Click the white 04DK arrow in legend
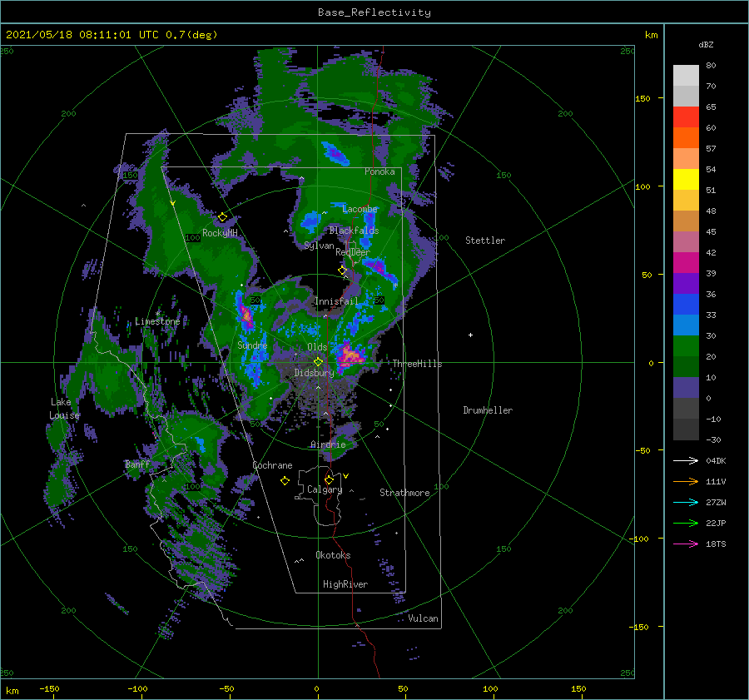The width and height of the screenshot is (749, 700). (686, 460)
